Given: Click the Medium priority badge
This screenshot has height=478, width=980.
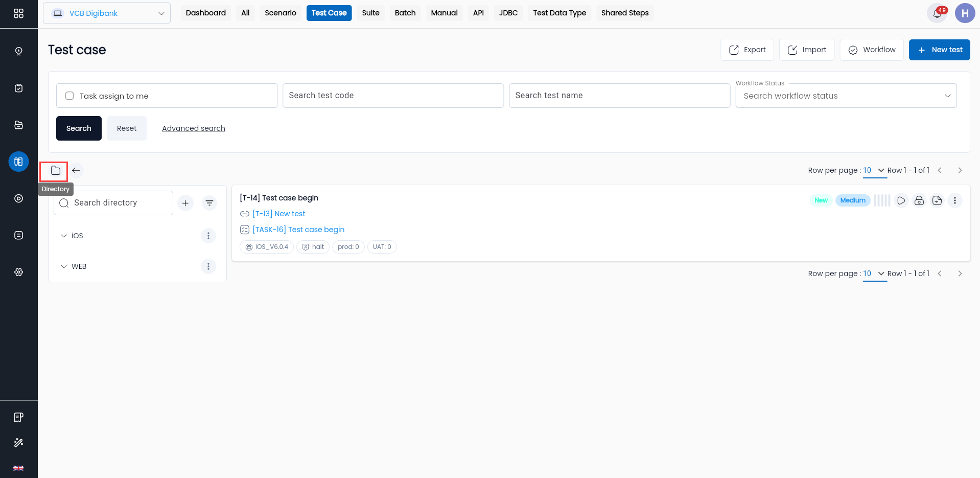Looking at the screenshot, I should (853, 200).
